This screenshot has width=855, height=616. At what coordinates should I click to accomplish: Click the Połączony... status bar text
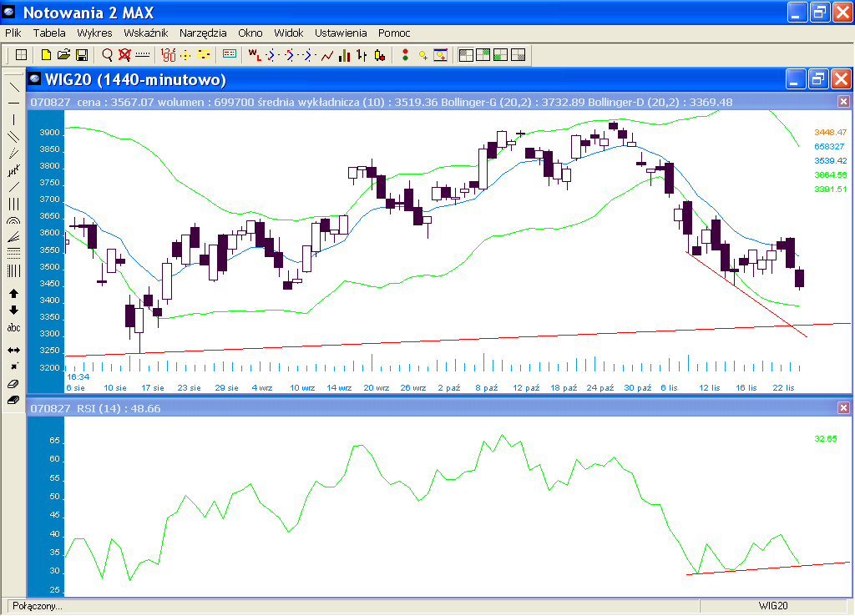point(38,606)
